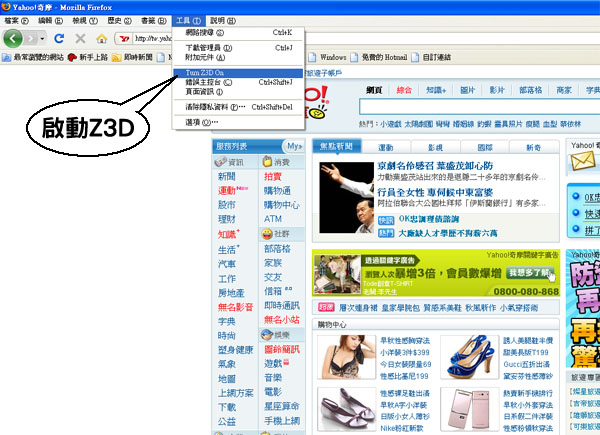Open the 即時新聞 feed bookmark

[x=132, y=57]
